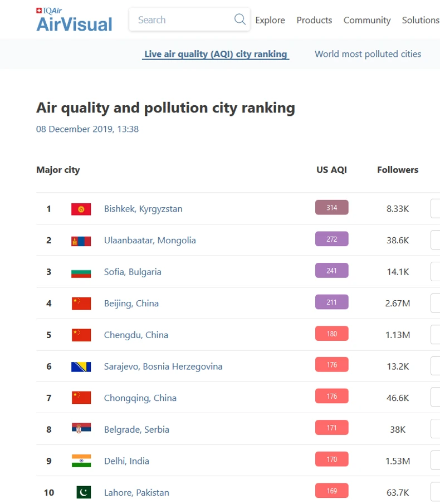Click the 314 AQI badge for Bishkek
Image resolution: width=440 pixels, height=504 pixels.
[331, 208]
